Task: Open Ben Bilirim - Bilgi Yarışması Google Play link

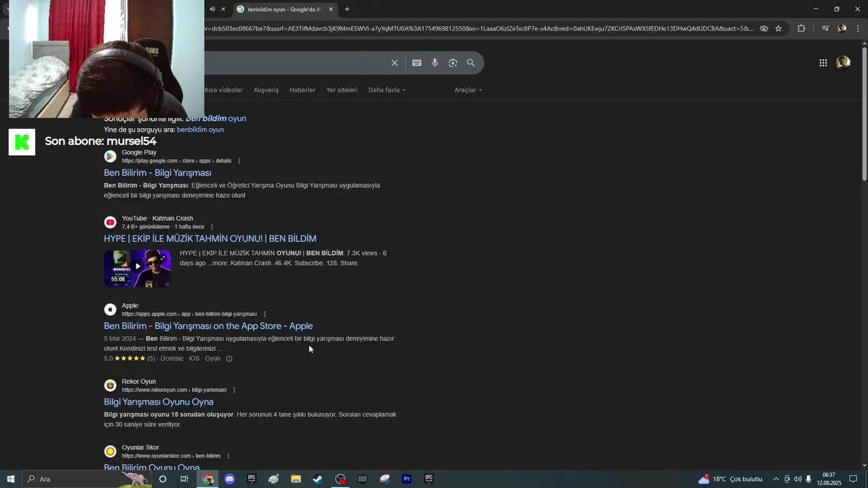Action: [x=157, y=173]
